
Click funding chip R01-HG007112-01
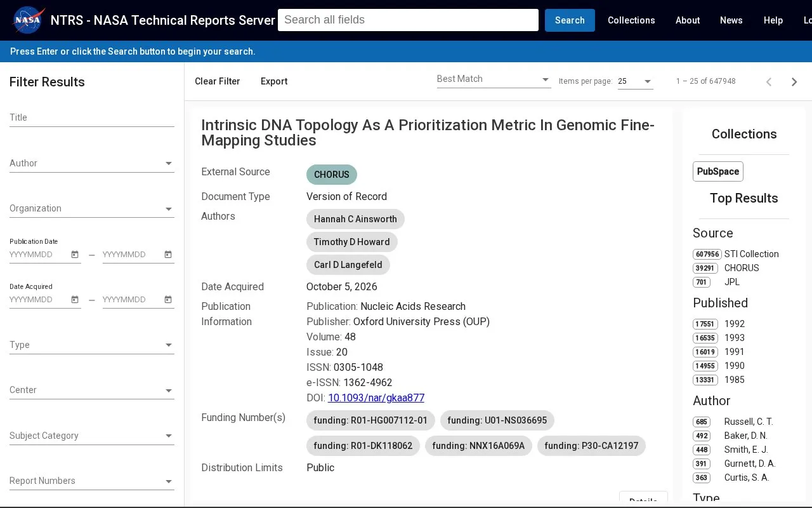[370, 420]
